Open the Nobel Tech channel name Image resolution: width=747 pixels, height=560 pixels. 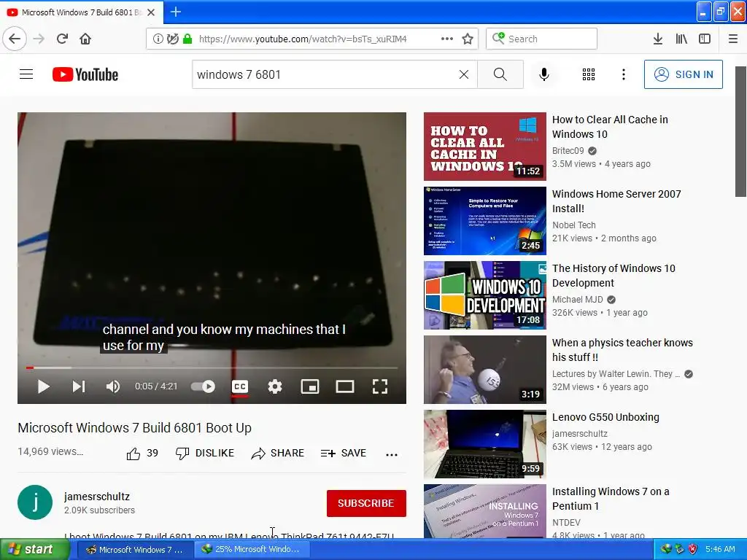(x=574, y=225)
